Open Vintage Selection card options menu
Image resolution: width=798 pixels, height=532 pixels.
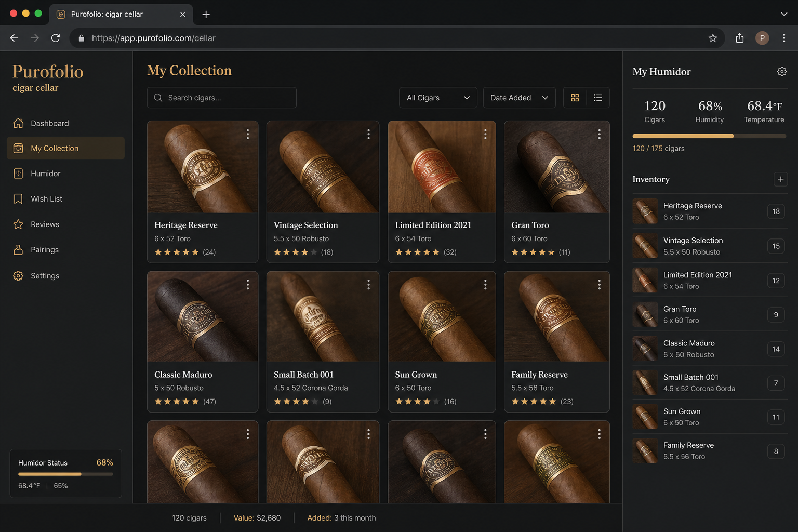[368, 134]
